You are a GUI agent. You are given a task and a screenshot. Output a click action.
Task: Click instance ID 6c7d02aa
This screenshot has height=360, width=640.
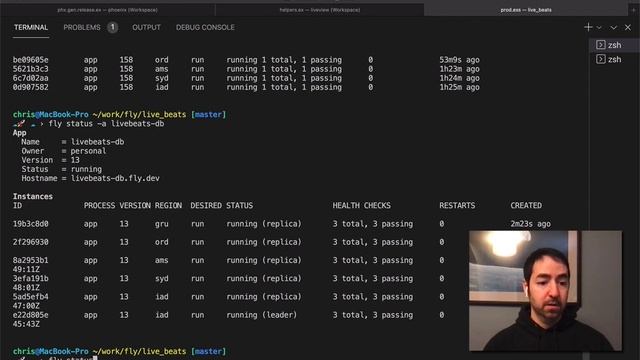click(x=31, y=78)
